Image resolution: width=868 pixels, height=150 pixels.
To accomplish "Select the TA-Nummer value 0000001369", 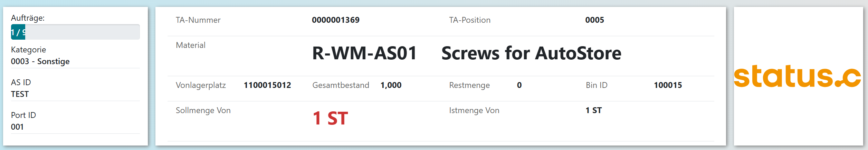I will coord(335,20).
